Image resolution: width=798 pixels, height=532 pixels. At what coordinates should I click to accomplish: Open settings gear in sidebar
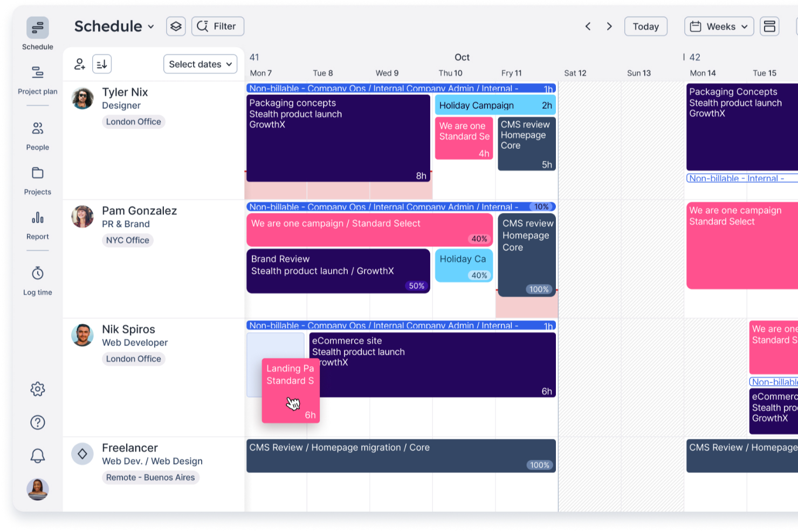point(37,389)
